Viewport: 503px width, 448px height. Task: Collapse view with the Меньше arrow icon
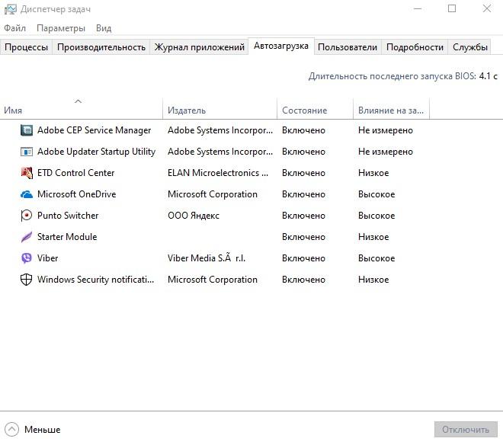tap(12, 430)
